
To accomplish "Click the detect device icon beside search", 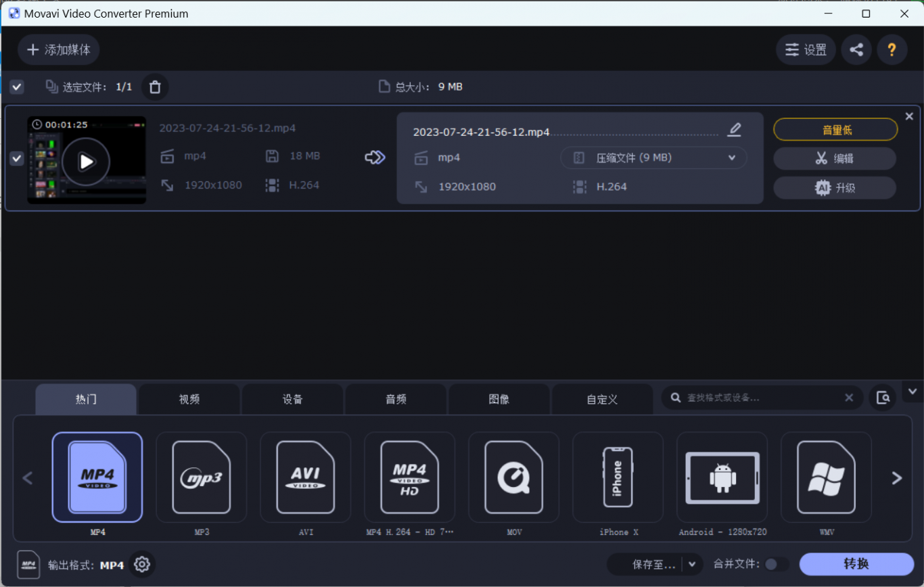I will pyautogui.click(x=883, y=398).
